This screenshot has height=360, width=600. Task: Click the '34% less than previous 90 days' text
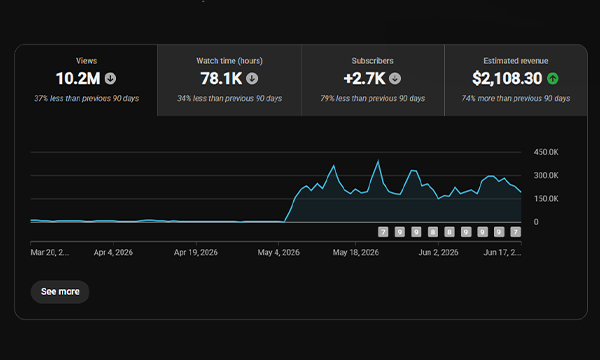pyautogui.click(x=230, y=98)
